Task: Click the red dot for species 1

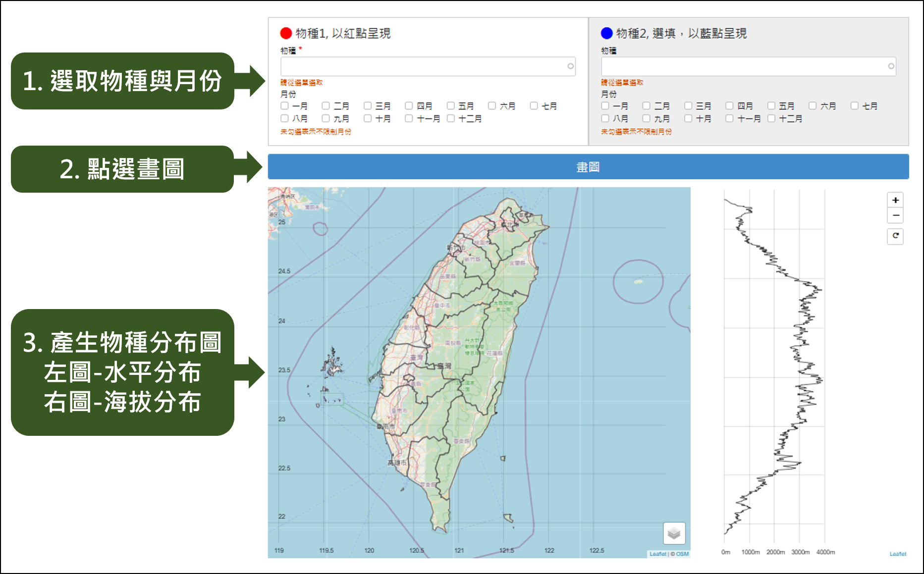Action: (286, 33)
